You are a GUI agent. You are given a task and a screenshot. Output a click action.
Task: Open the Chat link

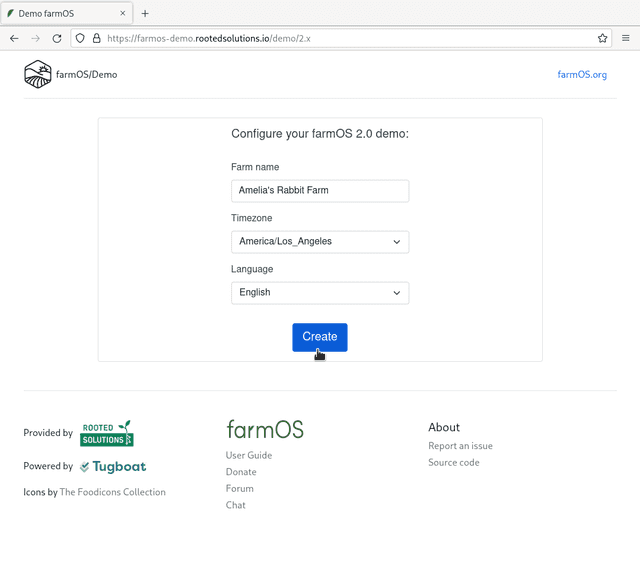[x=236, y=505]
